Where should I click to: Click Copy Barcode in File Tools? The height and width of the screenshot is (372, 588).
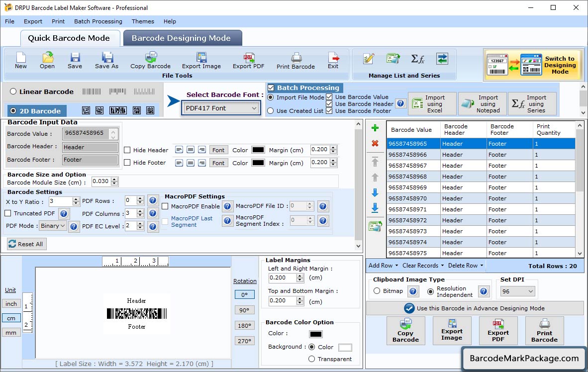pos(150,61)
